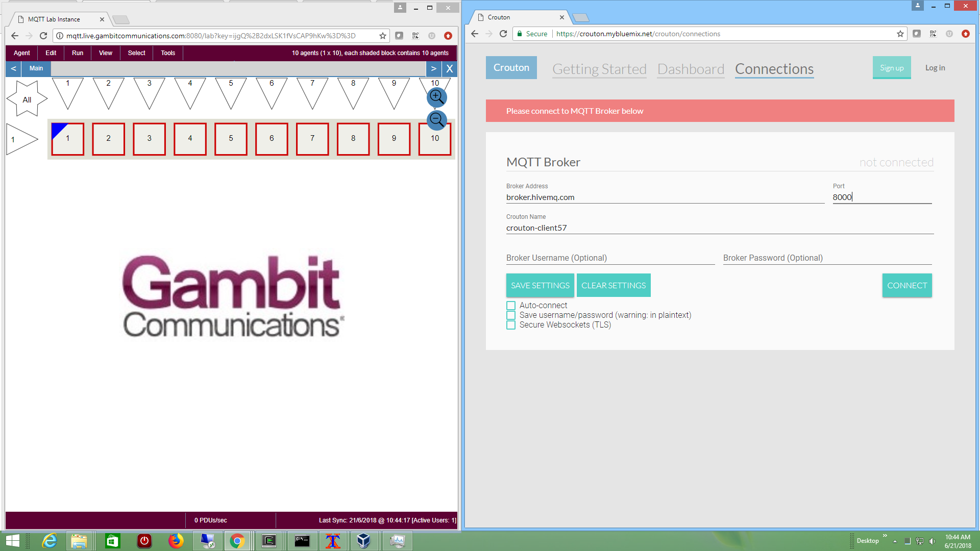
Task: Enable Save username/password checkbox
Action: (x=511, y=315)
